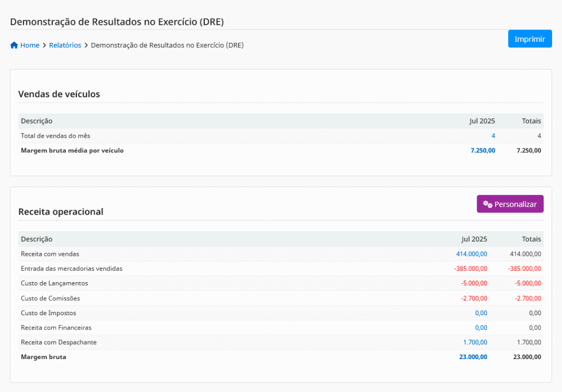Screen dimensions: 562x392
Task: Open the Home breadcrumb link
Action: (30, 45)
